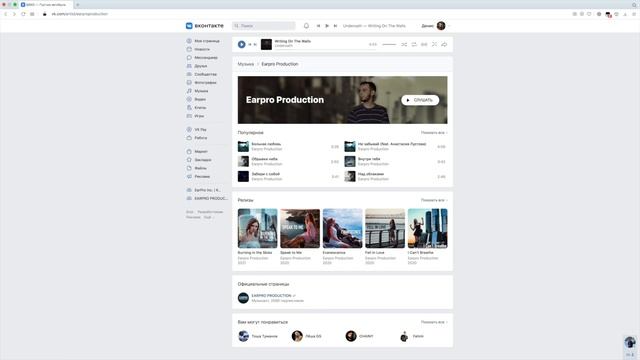Play the track Не забывай
This screenshot has height=360, width=640.
[x=350, y=146]
